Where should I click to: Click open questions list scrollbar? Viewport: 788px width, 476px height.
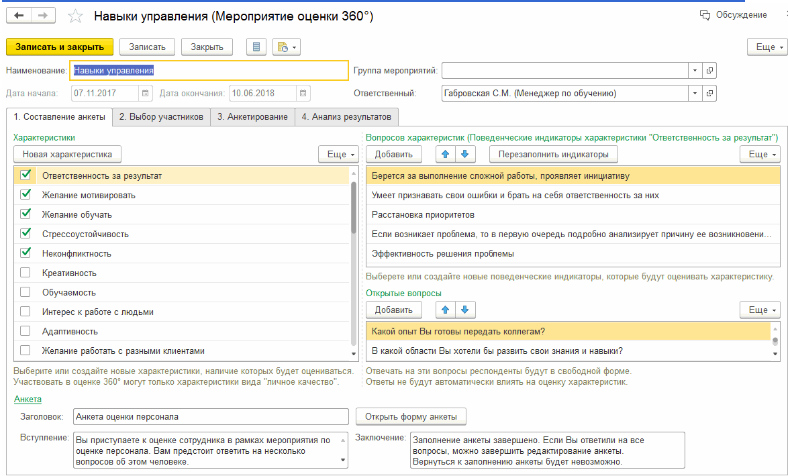pos(775,341)
